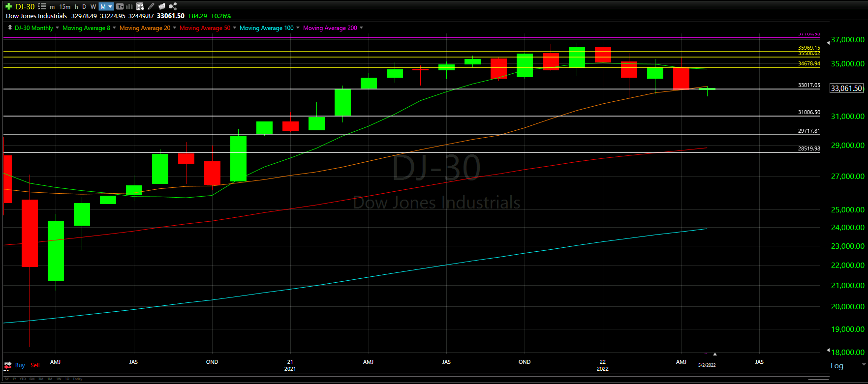Click the 31006.50 horizontal line label
This screenshot has width=868, height=384.
tap(809, 112)
